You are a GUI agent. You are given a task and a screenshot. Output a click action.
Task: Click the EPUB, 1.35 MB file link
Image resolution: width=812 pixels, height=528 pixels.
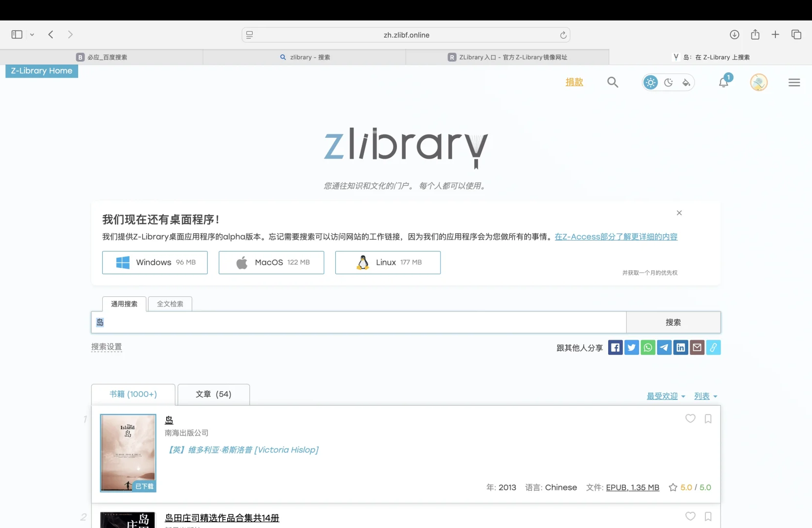tap(633, 487)
